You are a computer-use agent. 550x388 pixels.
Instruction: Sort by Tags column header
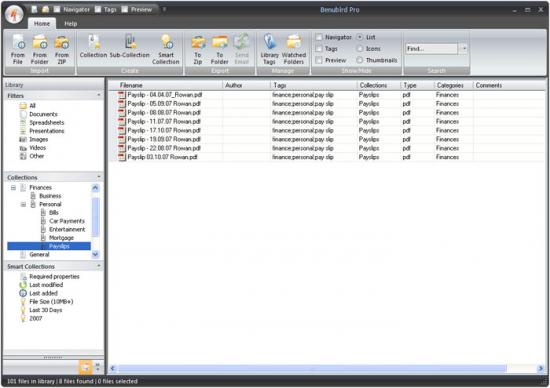pyautogui.click(x=314, y=85)
